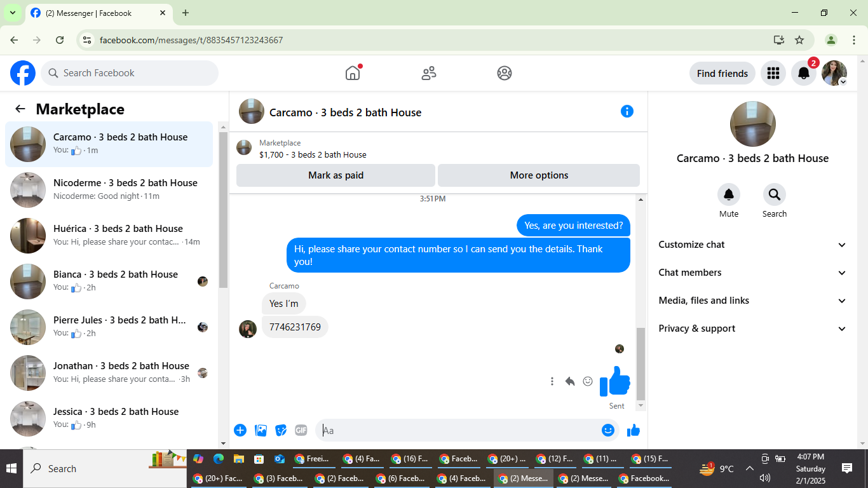Viewport: 868px width, 488px height.
Task: Click Mark as paid button
Action: click(x=336, y=175)
